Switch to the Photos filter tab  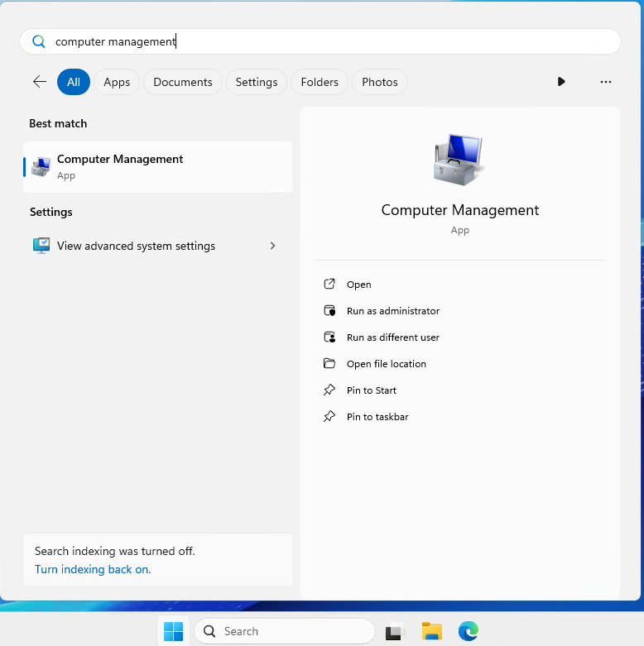coord(380,82)
